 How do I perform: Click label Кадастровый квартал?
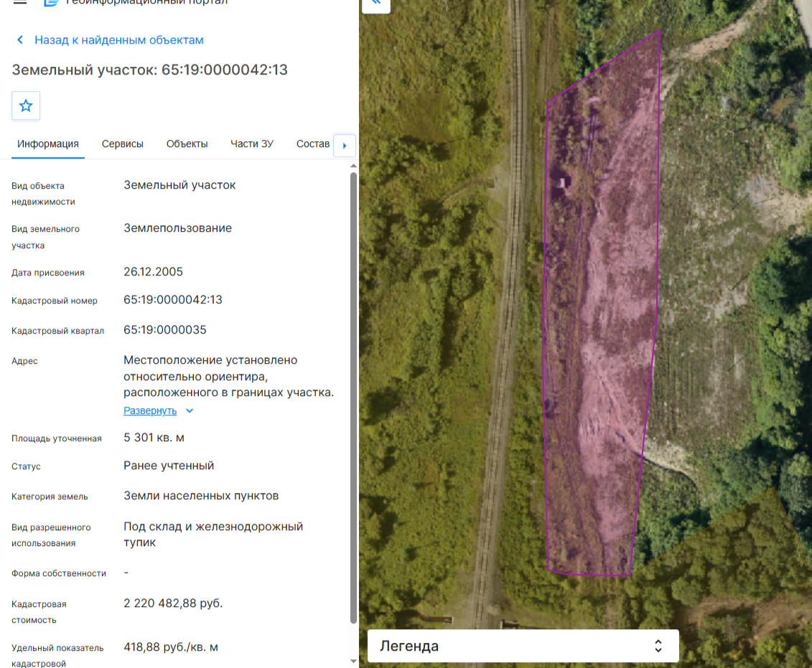click(58, 331)
